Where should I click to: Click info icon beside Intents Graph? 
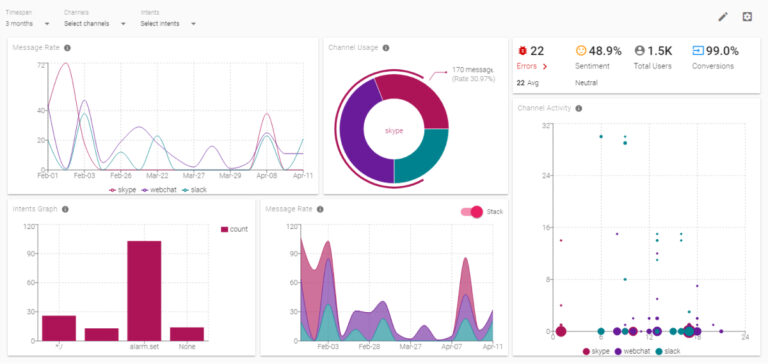point(65,209)
